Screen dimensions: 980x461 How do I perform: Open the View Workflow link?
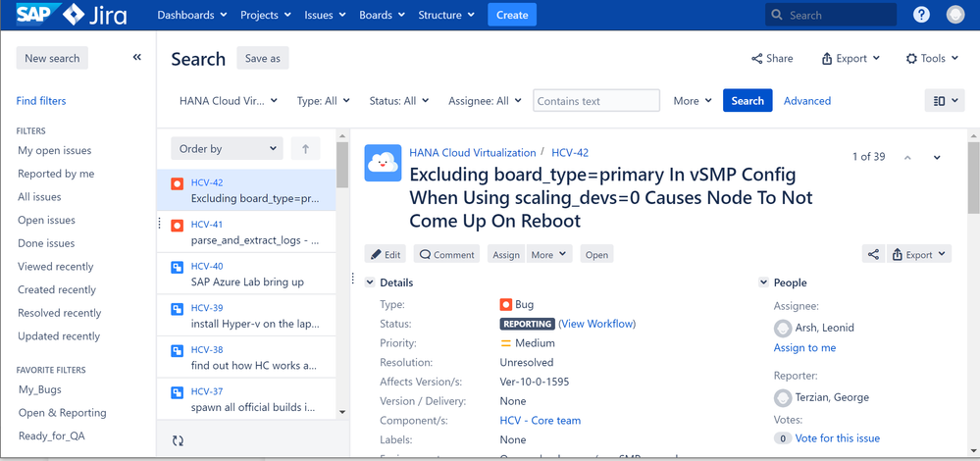pyautogui.click(x=596, y=324)
